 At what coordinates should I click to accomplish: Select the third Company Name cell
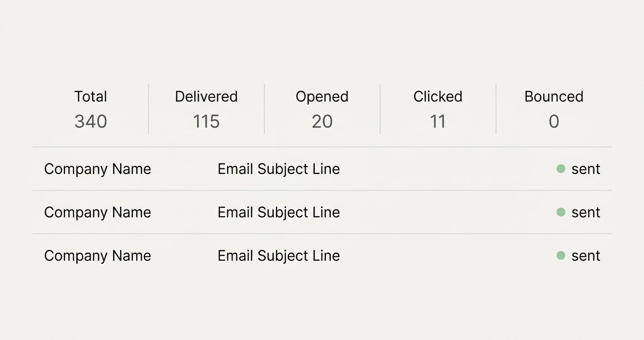(97, 255)
